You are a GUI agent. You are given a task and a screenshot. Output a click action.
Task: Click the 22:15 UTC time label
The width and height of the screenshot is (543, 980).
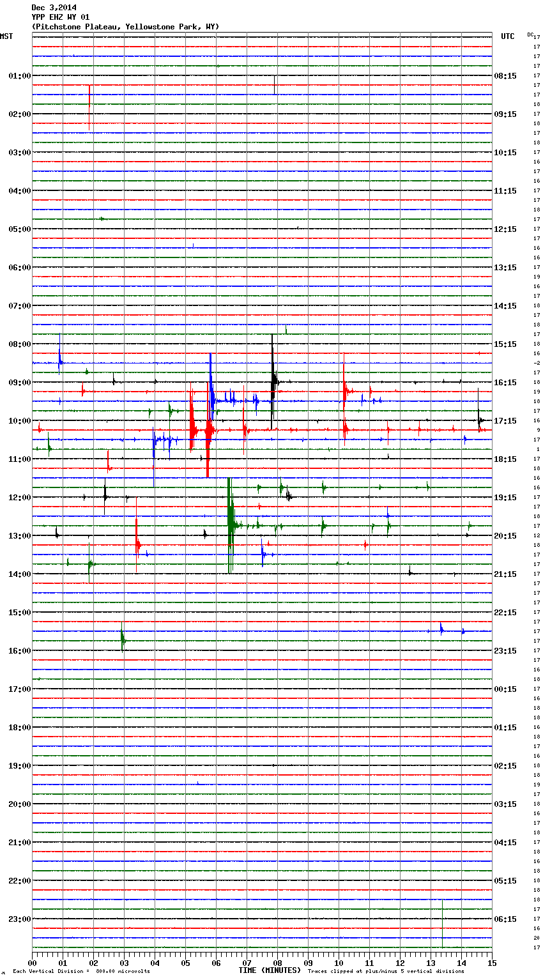point(505,613)
